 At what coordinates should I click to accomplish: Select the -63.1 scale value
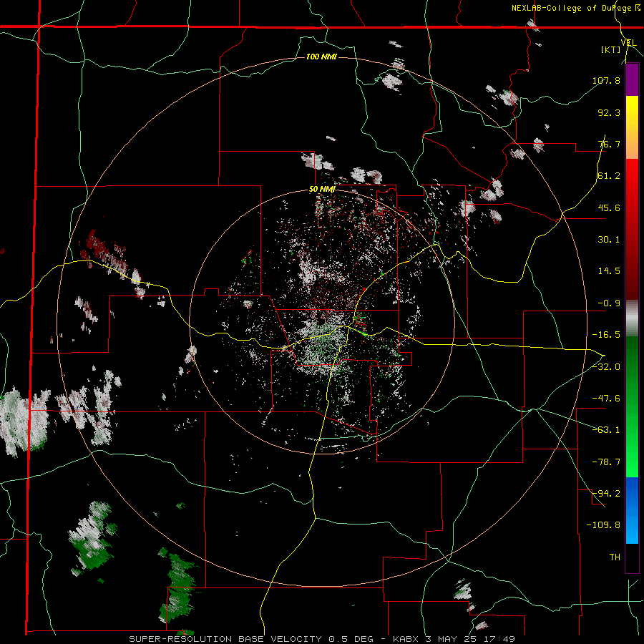click(x=606, y=430)
